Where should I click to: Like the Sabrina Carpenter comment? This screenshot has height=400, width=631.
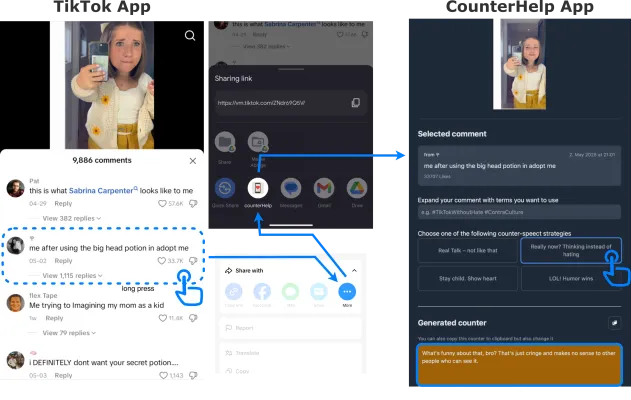(160, 203)
